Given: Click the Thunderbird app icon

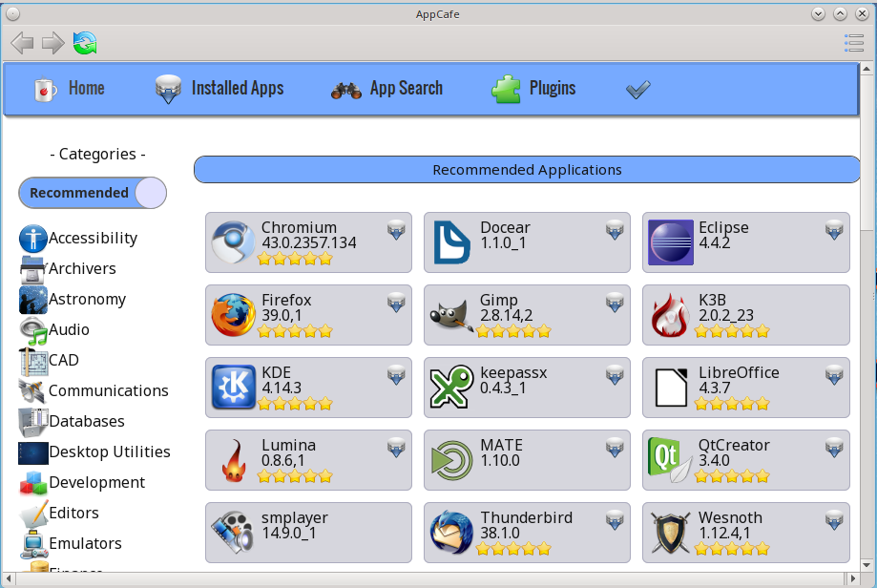Looking at the screenshot, I should click(452, 533).
